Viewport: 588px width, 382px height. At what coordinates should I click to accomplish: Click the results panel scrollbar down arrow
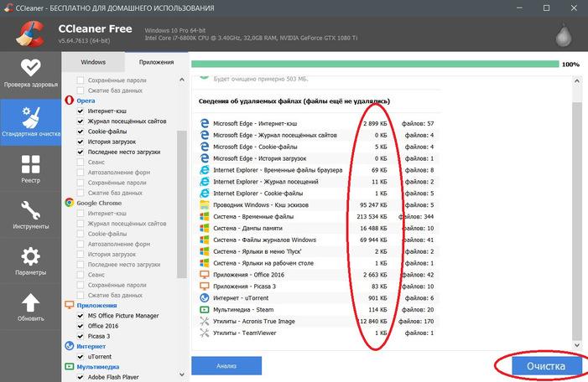click(577, 345)
